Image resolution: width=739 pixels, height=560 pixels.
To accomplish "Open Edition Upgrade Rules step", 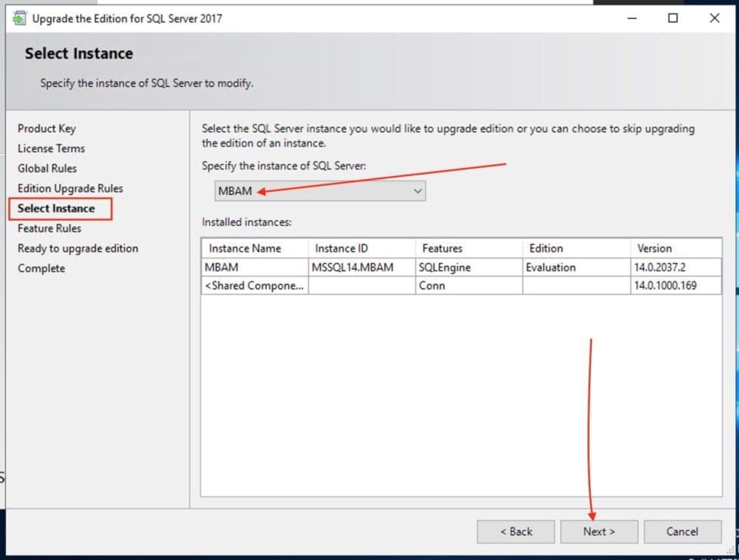I will [x=70, y=188].
